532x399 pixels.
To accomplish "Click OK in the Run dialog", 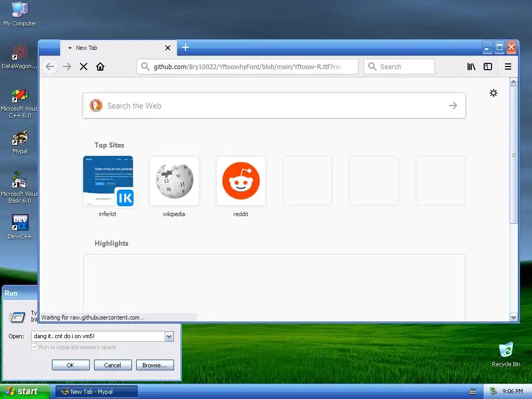I will point(71,365).
